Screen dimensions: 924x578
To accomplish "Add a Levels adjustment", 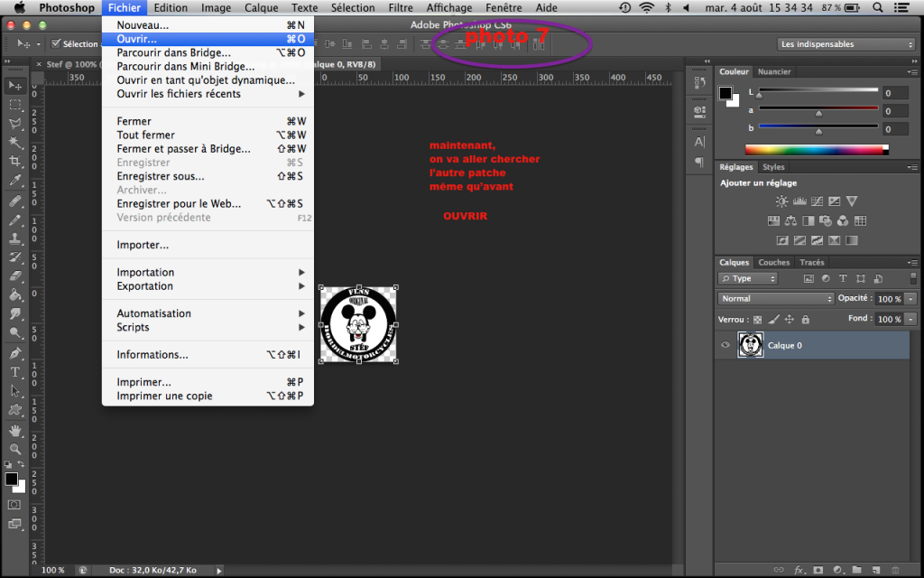I will (x=799, y=201).
